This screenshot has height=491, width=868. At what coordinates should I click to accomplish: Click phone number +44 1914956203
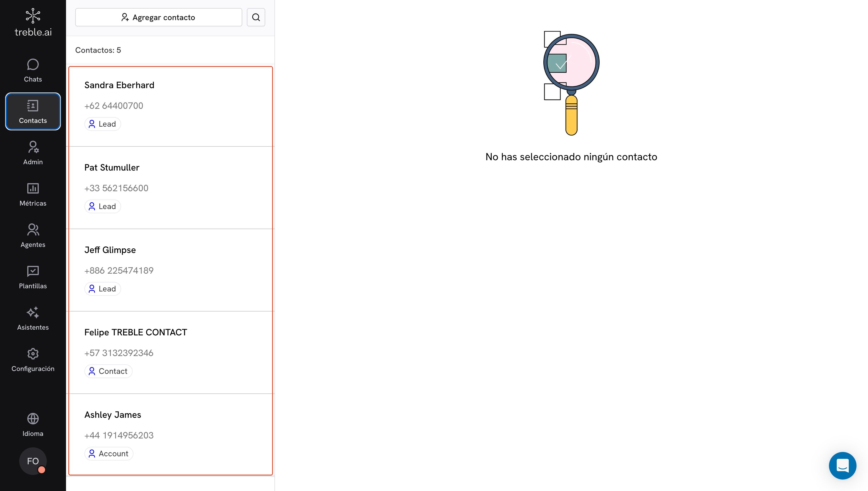click(x=119, y=435)
